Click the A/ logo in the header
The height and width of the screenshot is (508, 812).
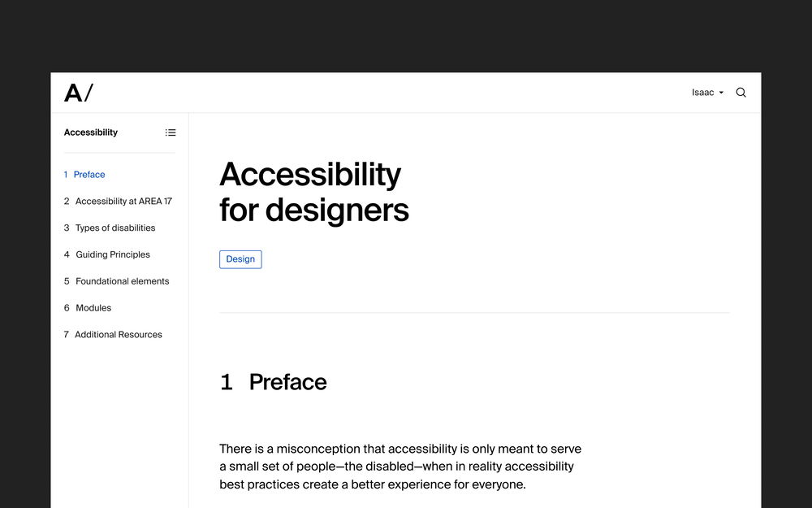click(x=78, y=93)
